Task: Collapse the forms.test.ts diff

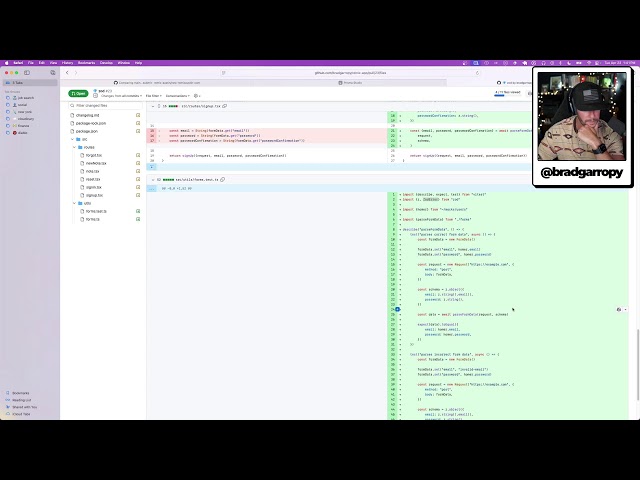Action: 153,180
